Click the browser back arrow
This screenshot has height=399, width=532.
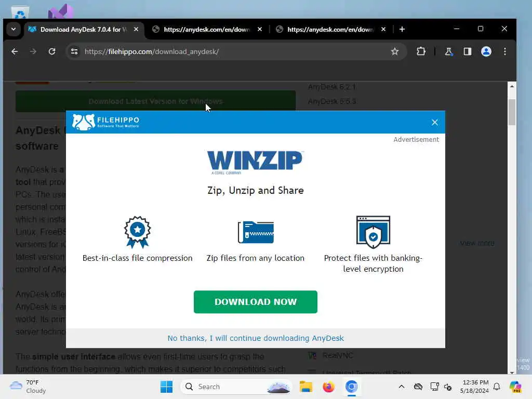pyautogui.click(x=15, y=51)
